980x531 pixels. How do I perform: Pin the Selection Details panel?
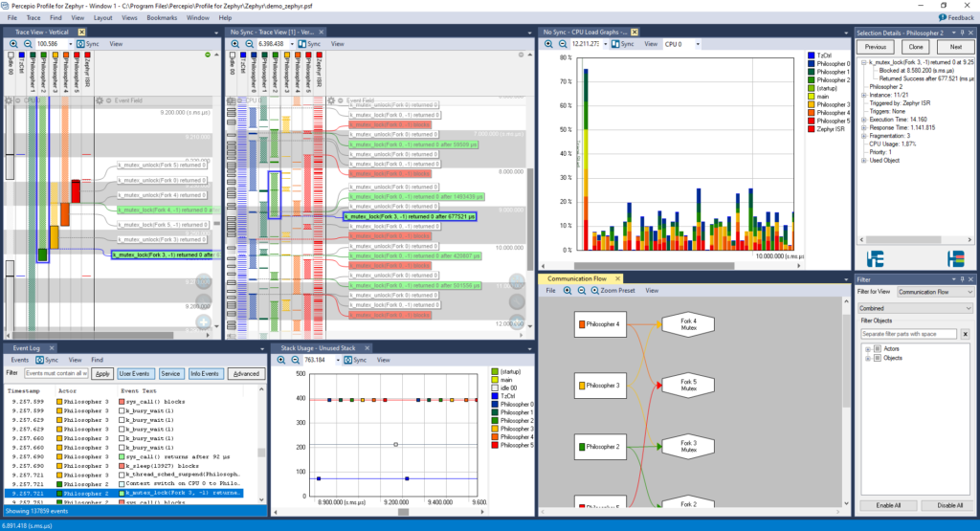(x=963, y=33)
